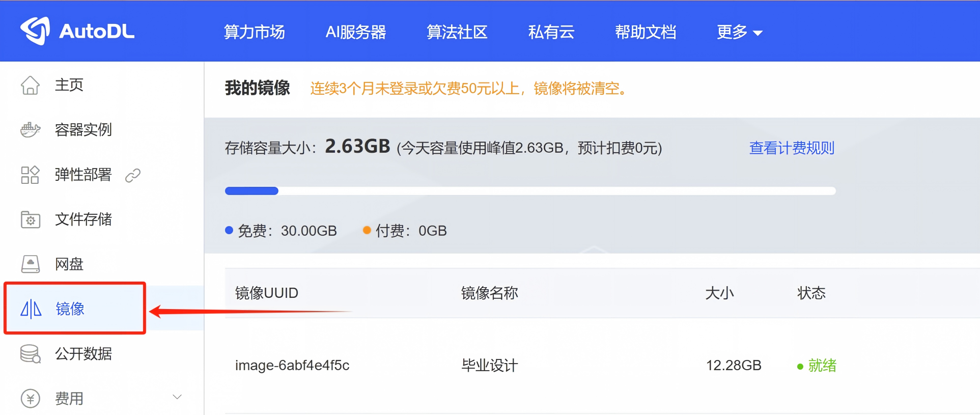Expand the 费用 submenu chevron

click(x=177, y=397)
